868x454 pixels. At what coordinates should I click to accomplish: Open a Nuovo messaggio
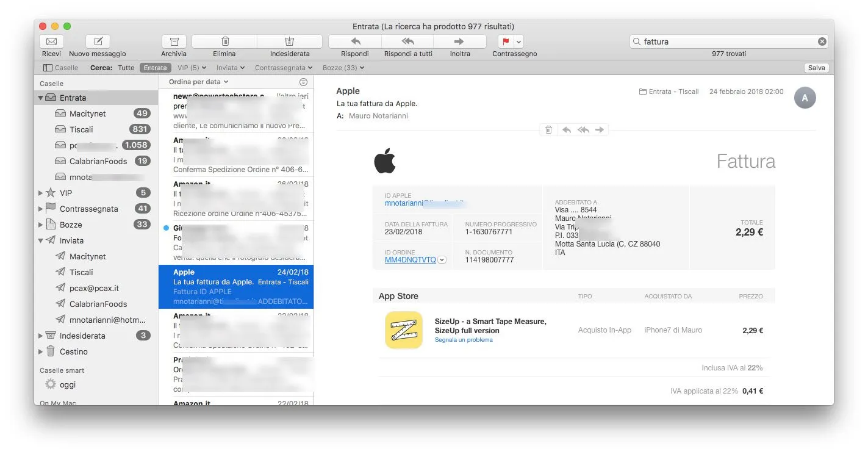click(x=98, y=41)
